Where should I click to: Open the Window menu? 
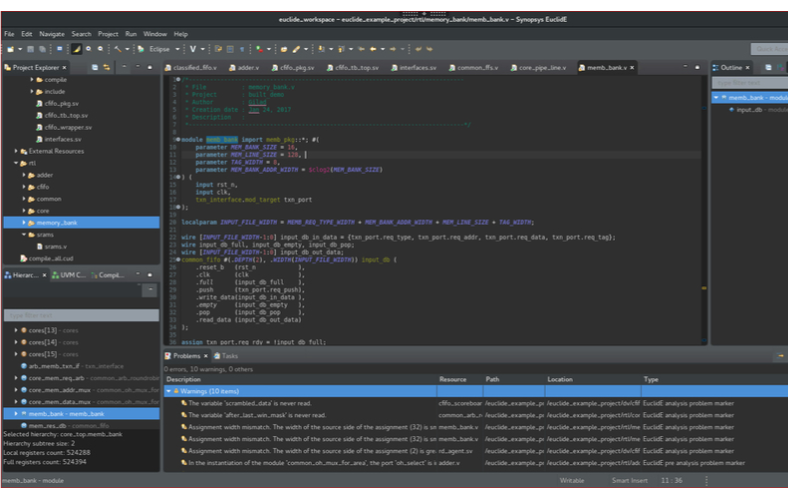pyautogui.click(x=155, y=34)
